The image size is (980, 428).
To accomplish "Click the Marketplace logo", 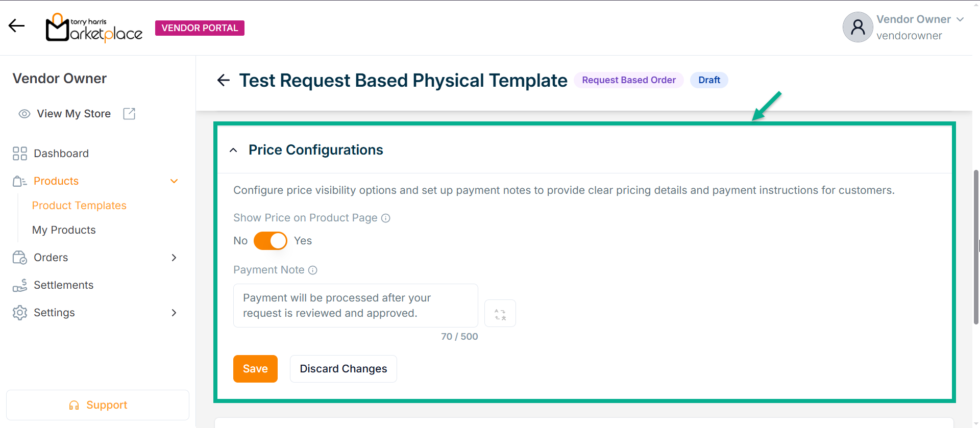I will pyautogui.click(x=94, y=28).
